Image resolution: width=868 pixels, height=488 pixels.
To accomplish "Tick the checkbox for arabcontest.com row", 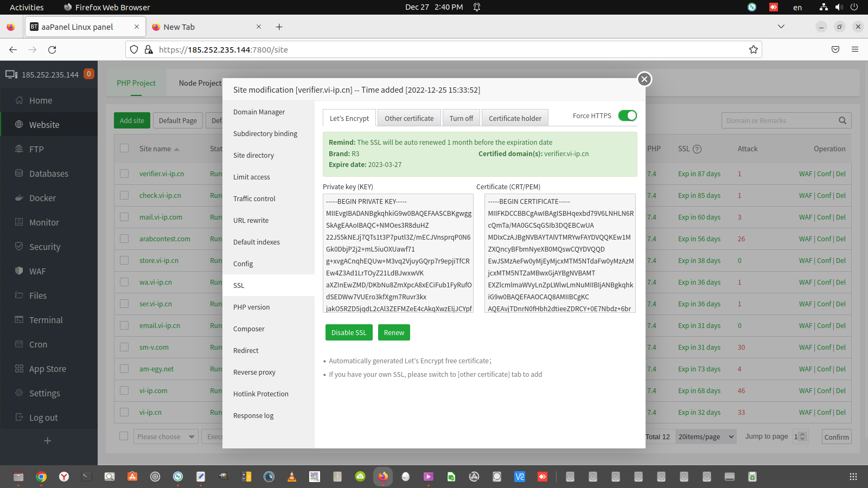I will pos(124,239).
